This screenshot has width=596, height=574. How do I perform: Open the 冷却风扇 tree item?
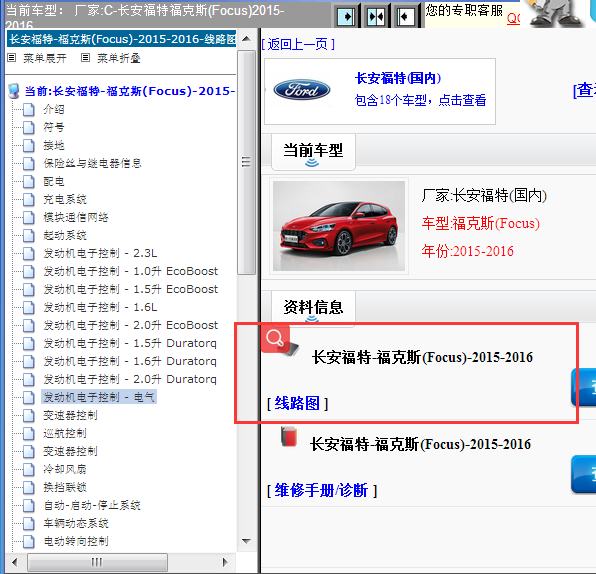[65, 469]
